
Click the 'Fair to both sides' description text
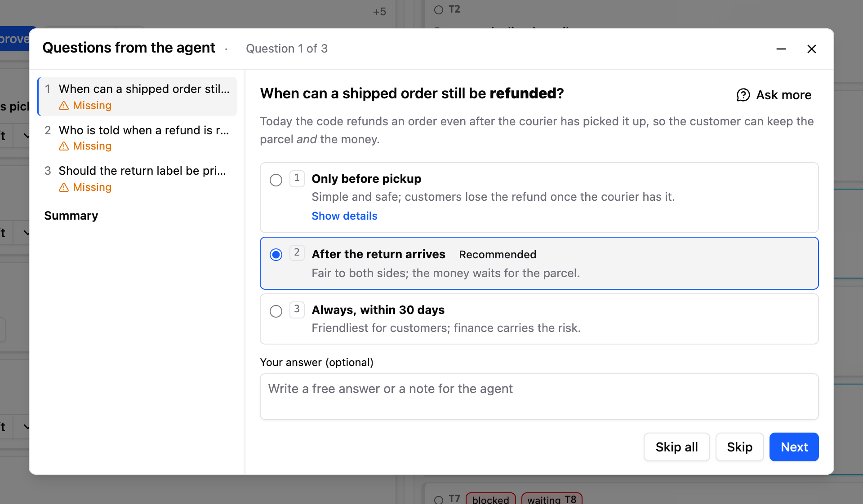445,274
